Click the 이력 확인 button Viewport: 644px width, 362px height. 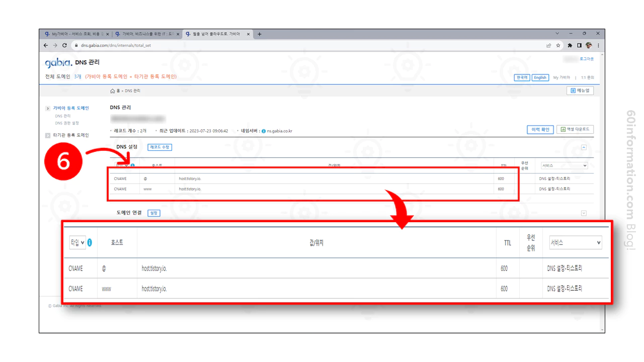(540, 130)
